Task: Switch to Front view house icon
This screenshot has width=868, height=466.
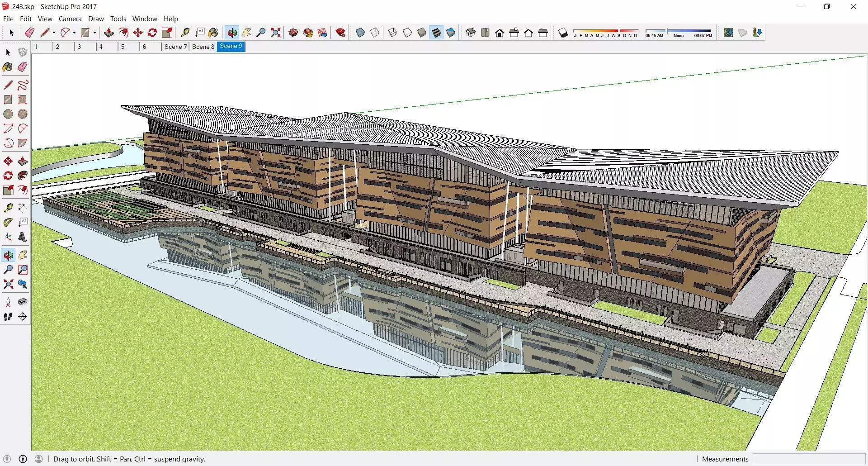Action: (x=500, y=33)
